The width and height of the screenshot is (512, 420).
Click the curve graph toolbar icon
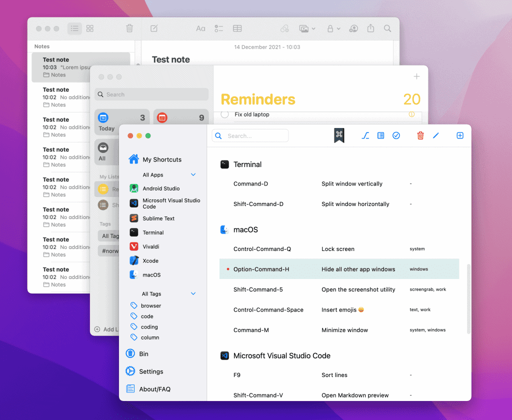tap(365, 135)
